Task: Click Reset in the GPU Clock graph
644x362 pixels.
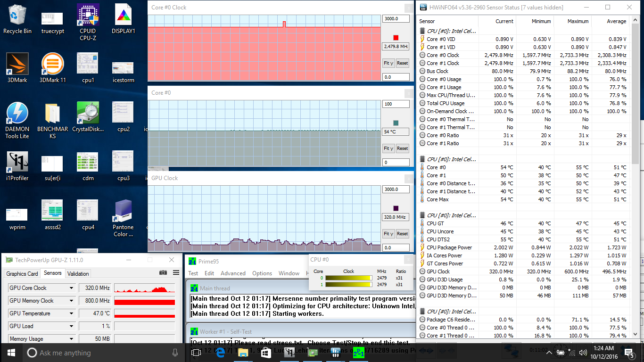Action: point(402,234)
